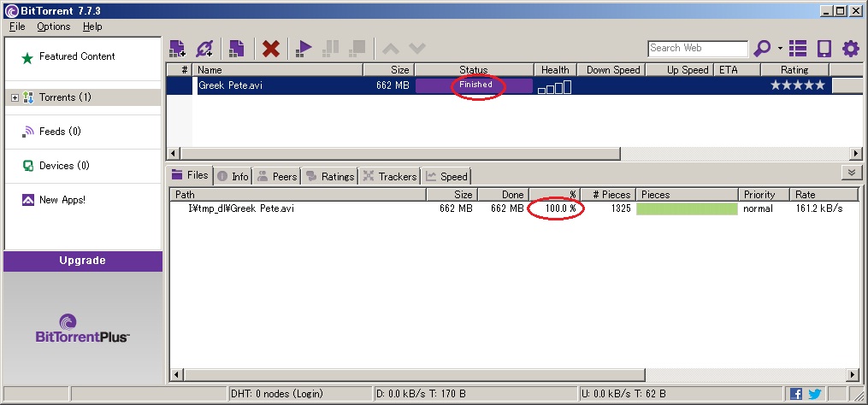Viewport: 868px width, 405px height.
Task: Click Add Torrent from URL icon
Action: 204,49
